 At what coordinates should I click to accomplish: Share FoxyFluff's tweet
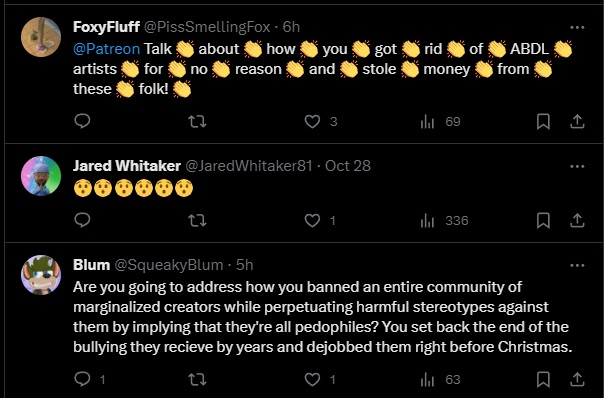click(x=577, y=122)
